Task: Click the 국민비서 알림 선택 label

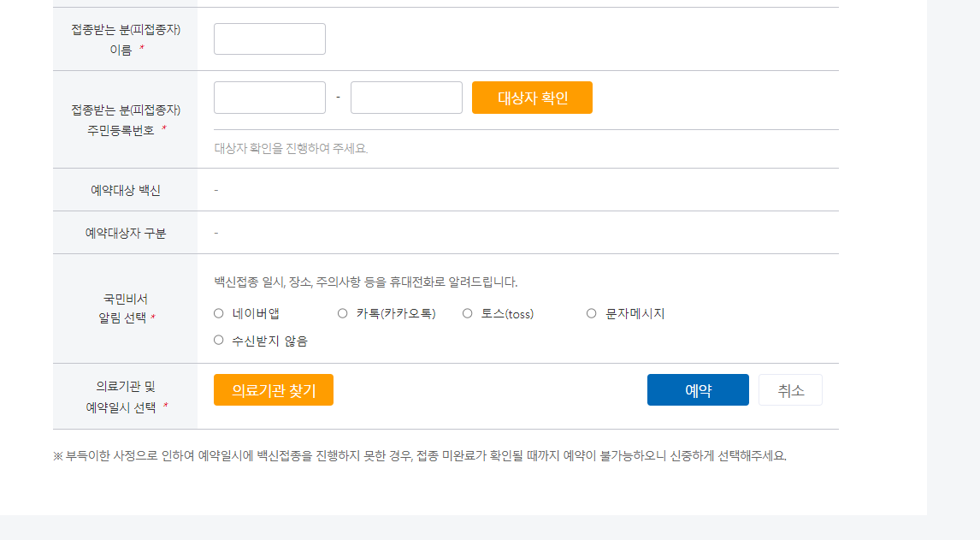Action: (x=126, y=308)
